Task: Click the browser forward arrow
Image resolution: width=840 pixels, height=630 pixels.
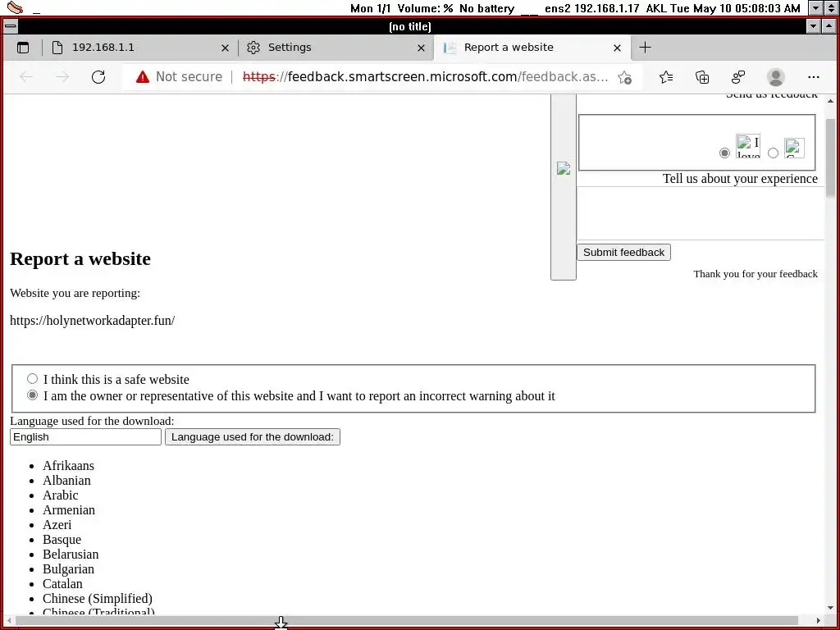Action: [x=62, y=77]
